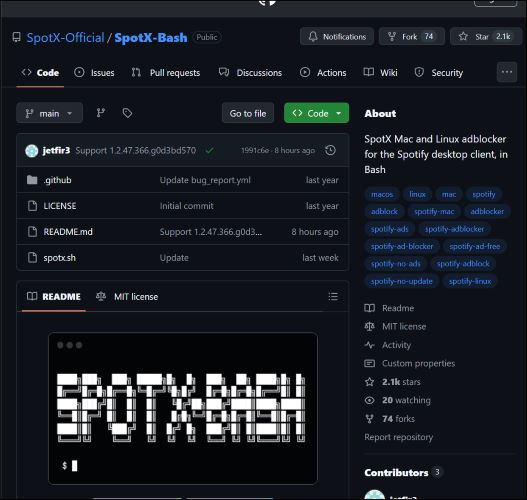
Task: Open README outline list icon
Action: point(333,296)
